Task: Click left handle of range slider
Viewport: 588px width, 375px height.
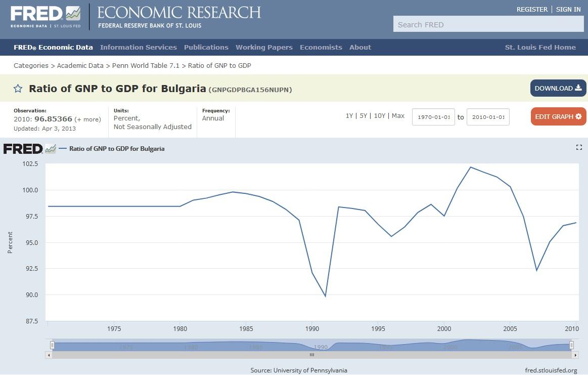Action: [52, 345]
